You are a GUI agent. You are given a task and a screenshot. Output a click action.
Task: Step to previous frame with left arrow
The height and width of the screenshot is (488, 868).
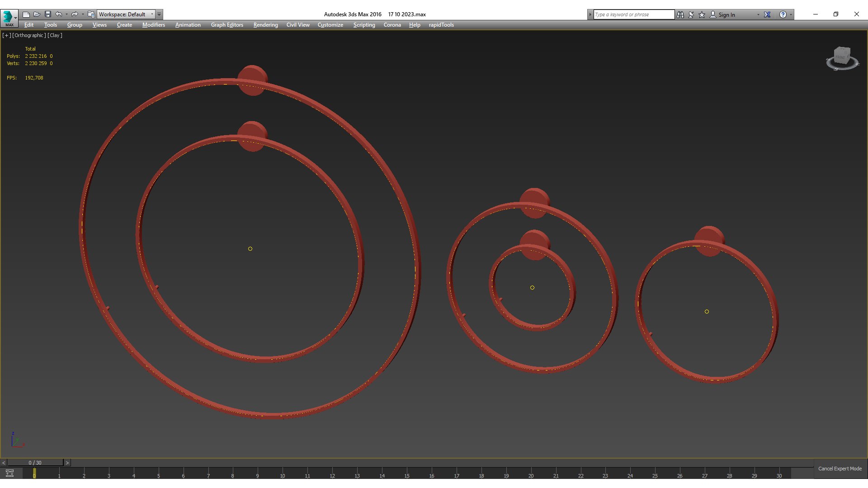pos(4,463)
